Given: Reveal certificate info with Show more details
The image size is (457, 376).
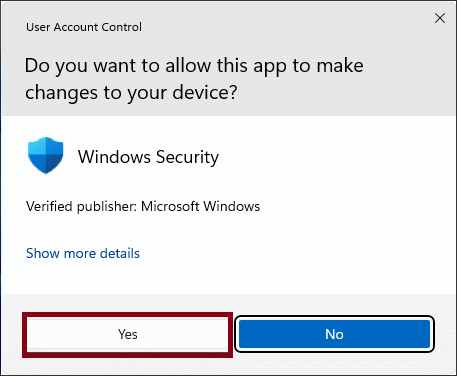Looking at the screenshot, I should coord(83,253).
